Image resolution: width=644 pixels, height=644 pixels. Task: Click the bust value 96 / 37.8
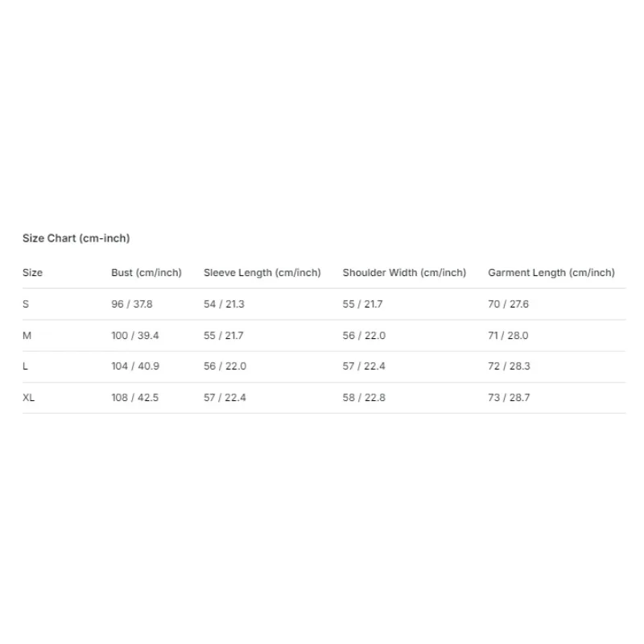(132, 304)
